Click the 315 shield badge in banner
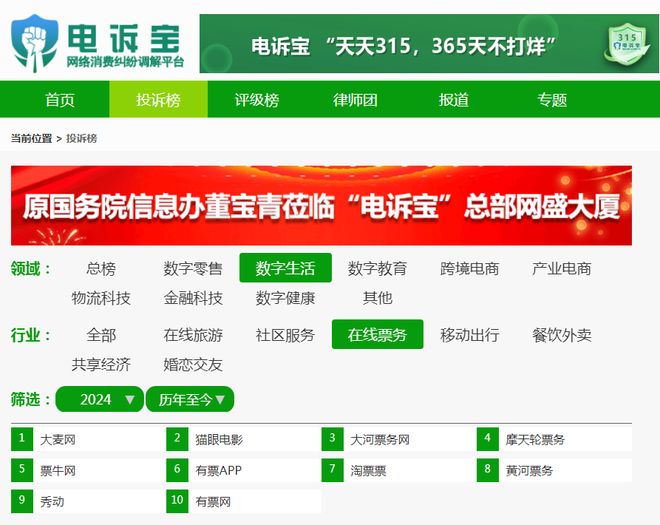 627,43
